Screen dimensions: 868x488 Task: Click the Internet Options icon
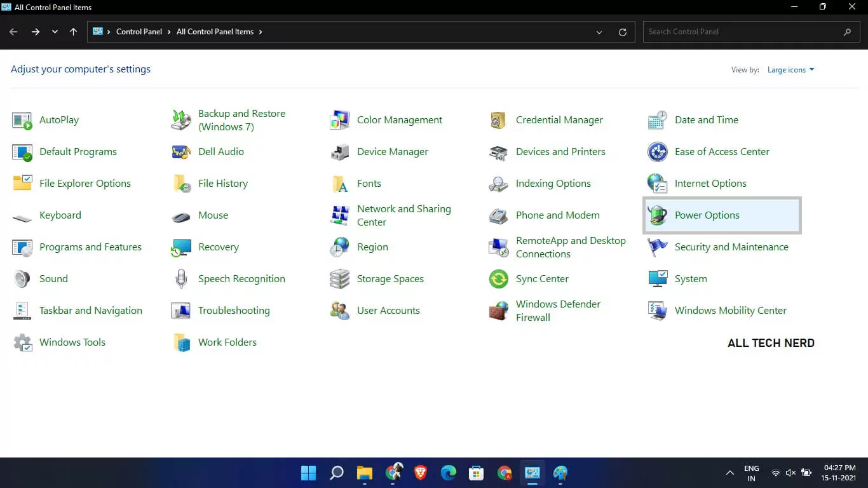(x=658, y=184)
